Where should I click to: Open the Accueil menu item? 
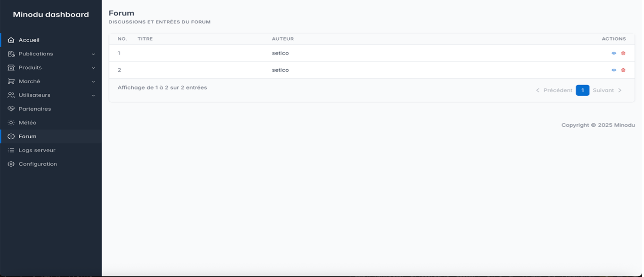tap(51, 40)
